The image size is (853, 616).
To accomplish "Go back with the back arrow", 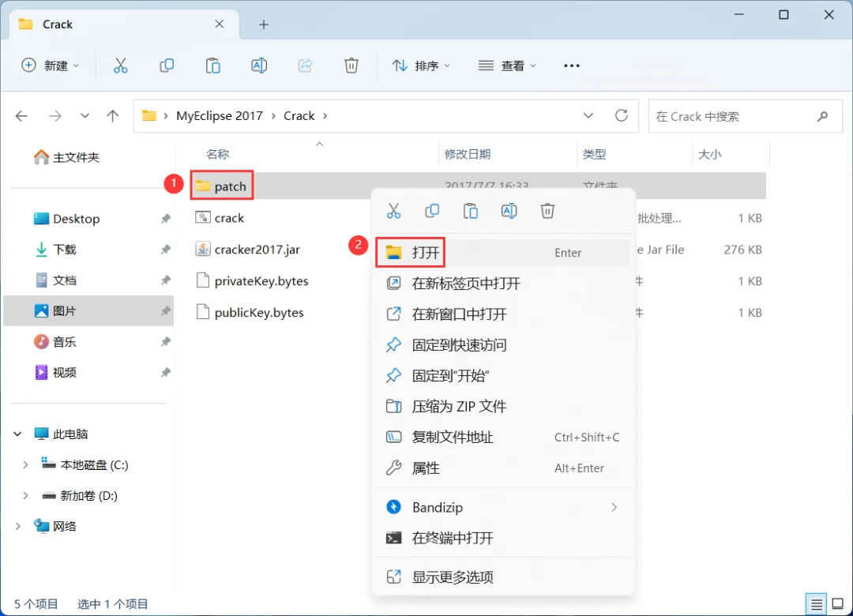I will [x=22, y=116].
